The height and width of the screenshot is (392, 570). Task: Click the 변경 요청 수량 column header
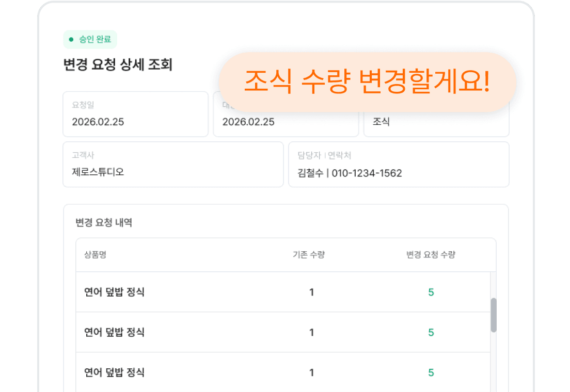point(431,255)
